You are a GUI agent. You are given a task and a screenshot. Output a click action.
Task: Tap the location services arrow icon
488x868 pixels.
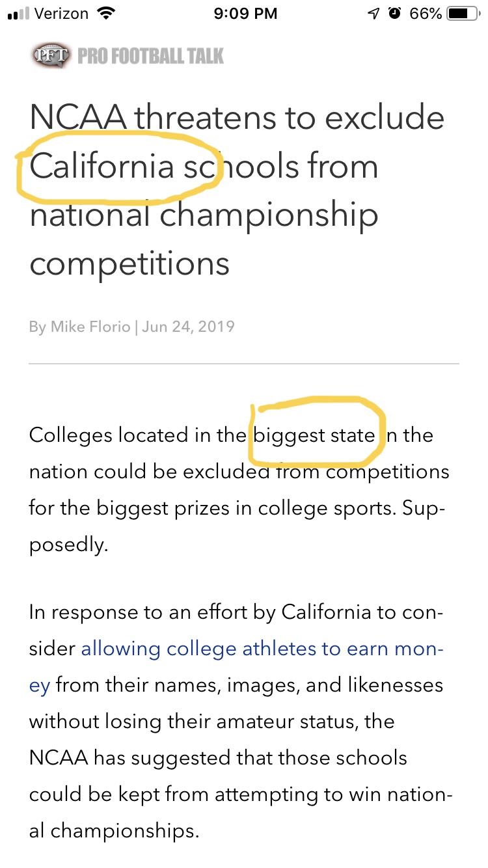[x=373, y=14]
